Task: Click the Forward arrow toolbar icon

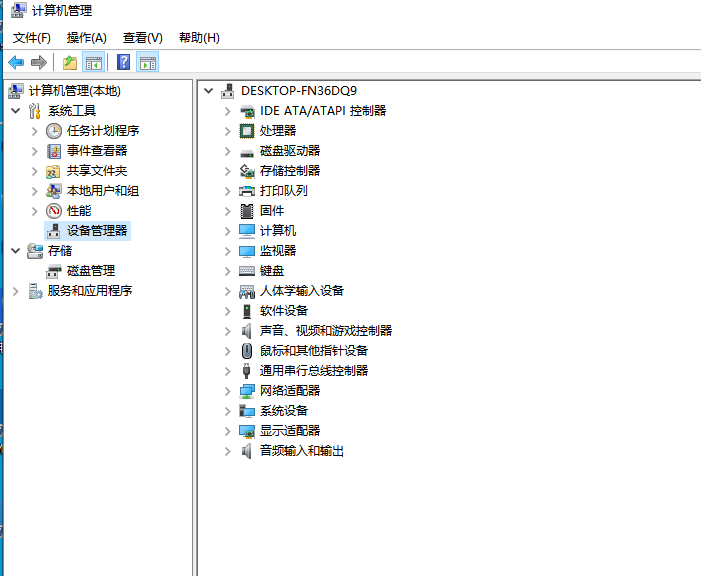Action: tap(39, 62)
